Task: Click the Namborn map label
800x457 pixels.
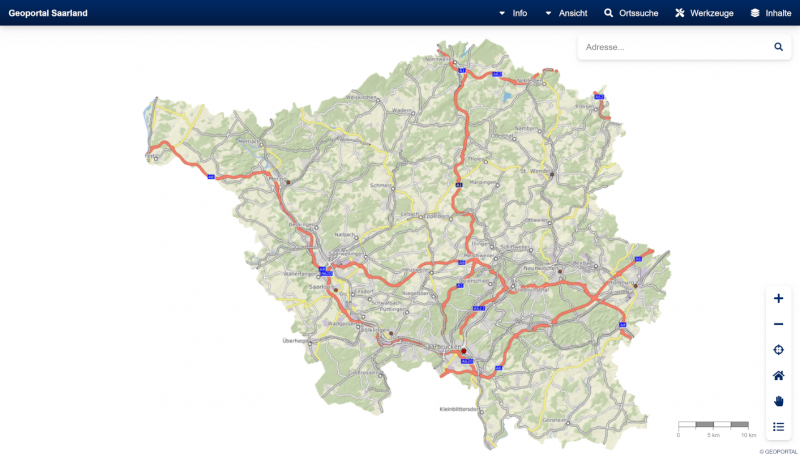Action: [526, 129]
